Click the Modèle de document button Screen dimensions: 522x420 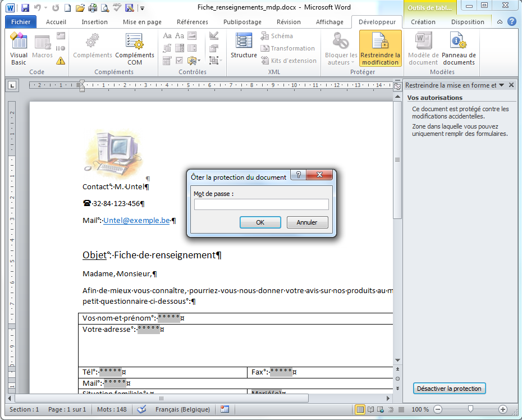(423, 49)
